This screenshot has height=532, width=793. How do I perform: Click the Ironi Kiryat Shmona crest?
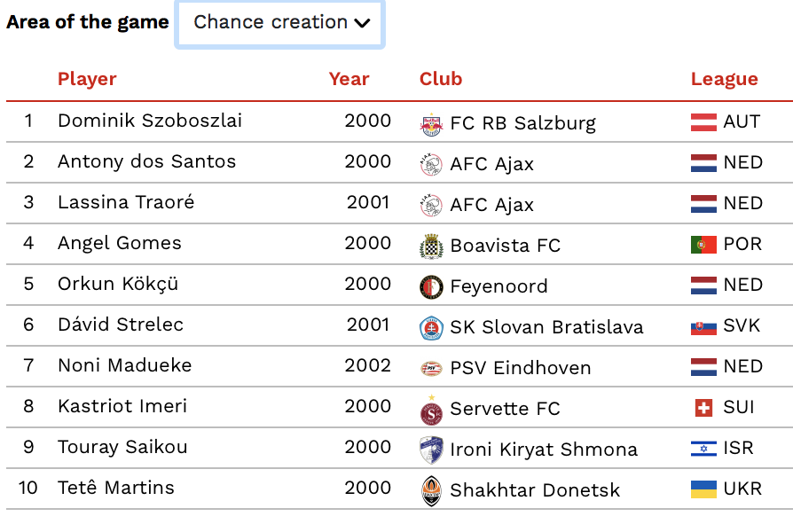coord(431,450)
